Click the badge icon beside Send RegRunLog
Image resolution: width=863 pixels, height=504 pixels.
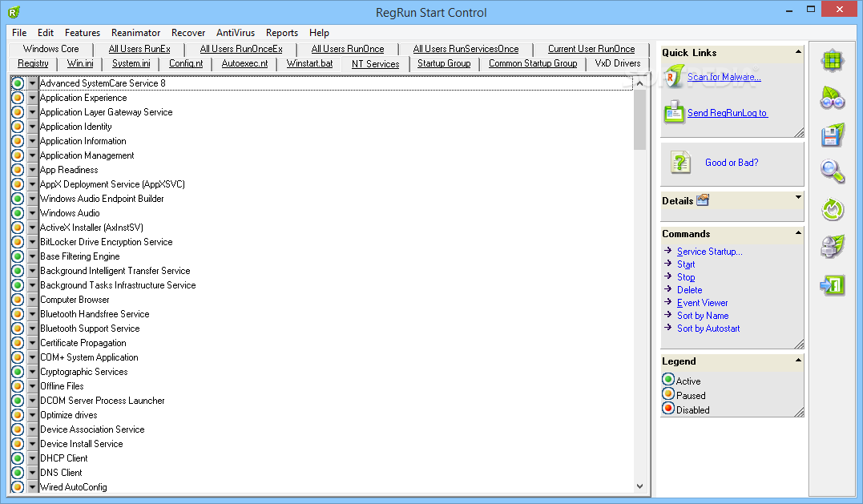pyautogui.click(x=674, y=112)
